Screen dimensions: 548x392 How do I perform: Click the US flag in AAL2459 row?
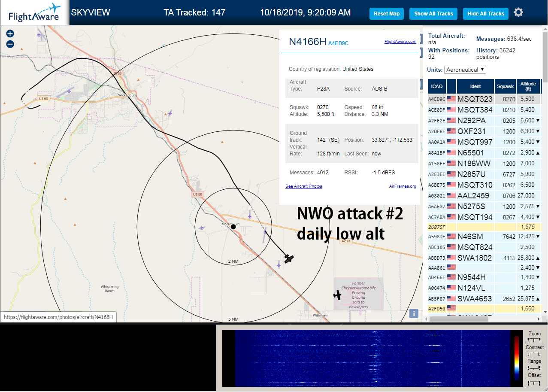(451, 196)
